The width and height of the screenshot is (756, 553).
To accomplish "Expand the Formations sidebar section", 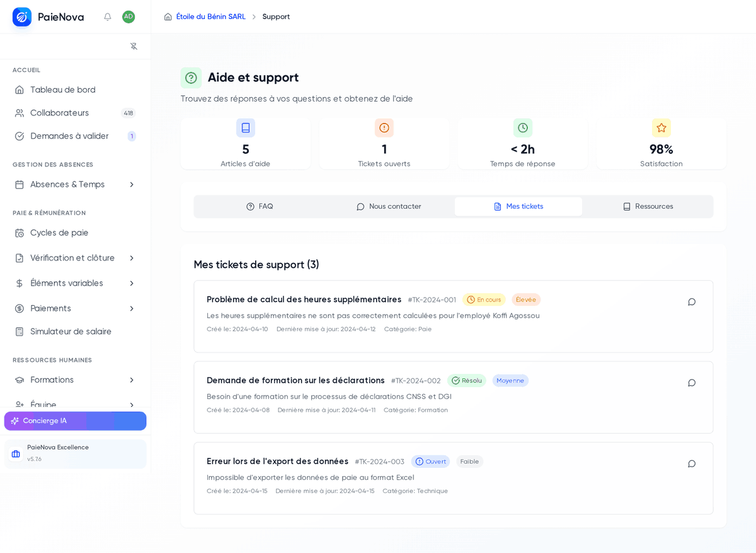I will [x=76, y=380].
